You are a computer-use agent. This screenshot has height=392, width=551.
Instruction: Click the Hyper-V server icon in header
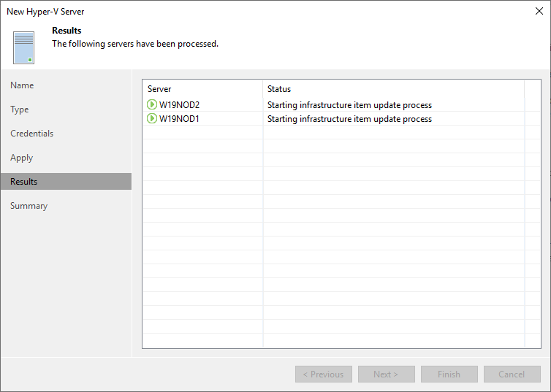pos(24,47)
